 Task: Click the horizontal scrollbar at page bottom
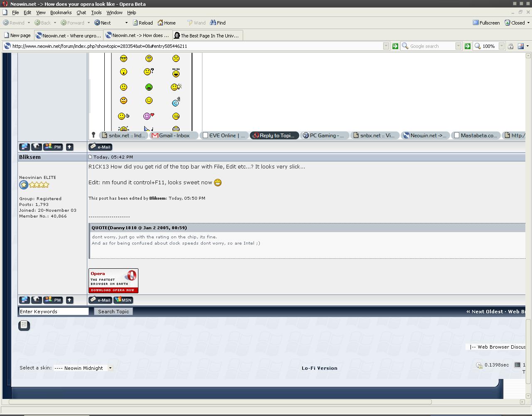tap(220, 402)
